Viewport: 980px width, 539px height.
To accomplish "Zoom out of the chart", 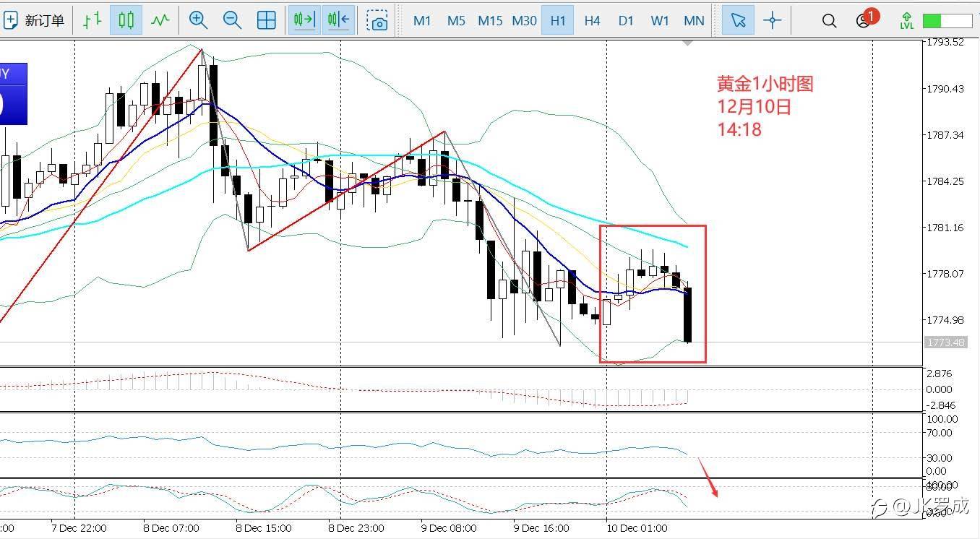I will (232, 20).
